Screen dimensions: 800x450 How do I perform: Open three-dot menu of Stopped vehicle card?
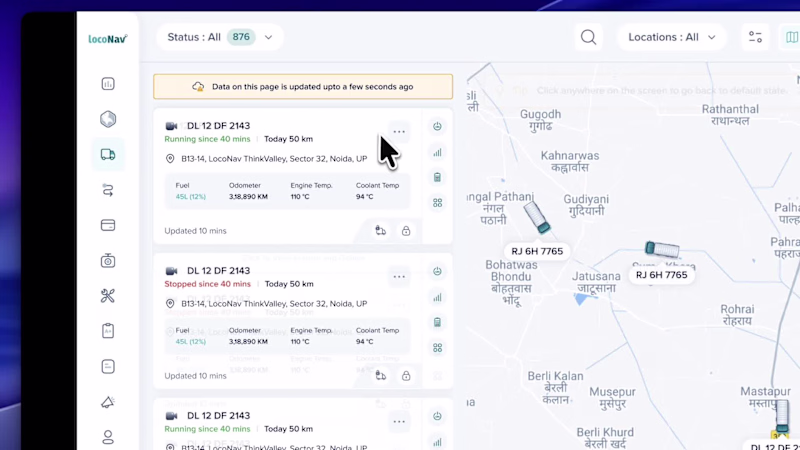point(399,277)
